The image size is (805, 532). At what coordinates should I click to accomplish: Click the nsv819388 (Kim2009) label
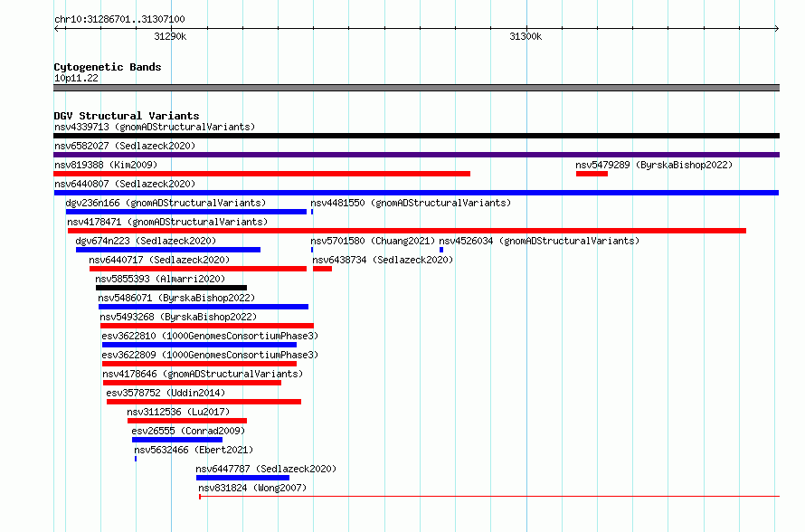[x=106, y=165]
